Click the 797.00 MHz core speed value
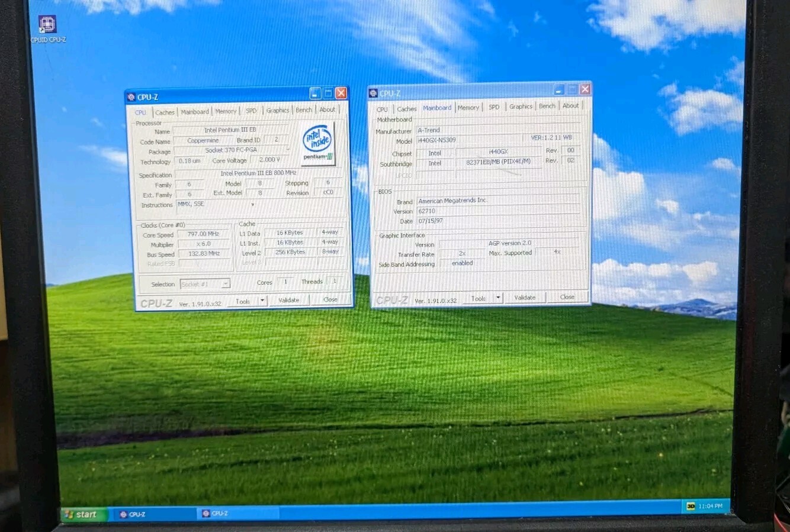 coord(203,234)
